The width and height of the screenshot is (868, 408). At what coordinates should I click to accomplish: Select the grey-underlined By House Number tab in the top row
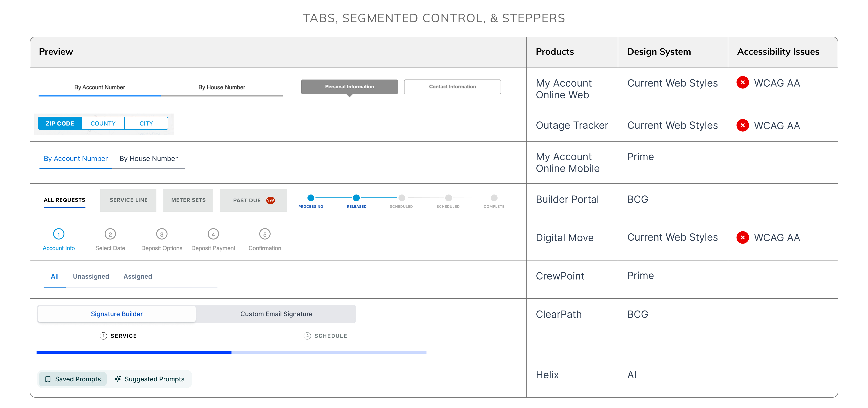(x=222, y=88)
